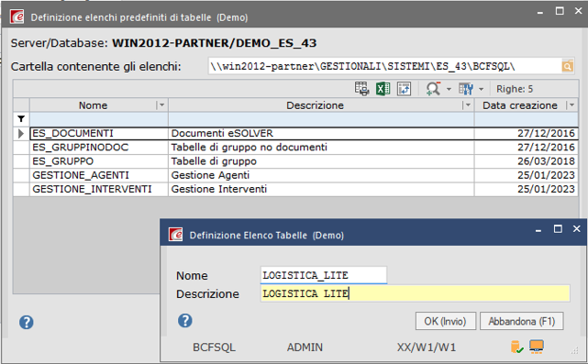Click the print grid icon in toolbar
The image size is (588, 364).
pos(361,89)
